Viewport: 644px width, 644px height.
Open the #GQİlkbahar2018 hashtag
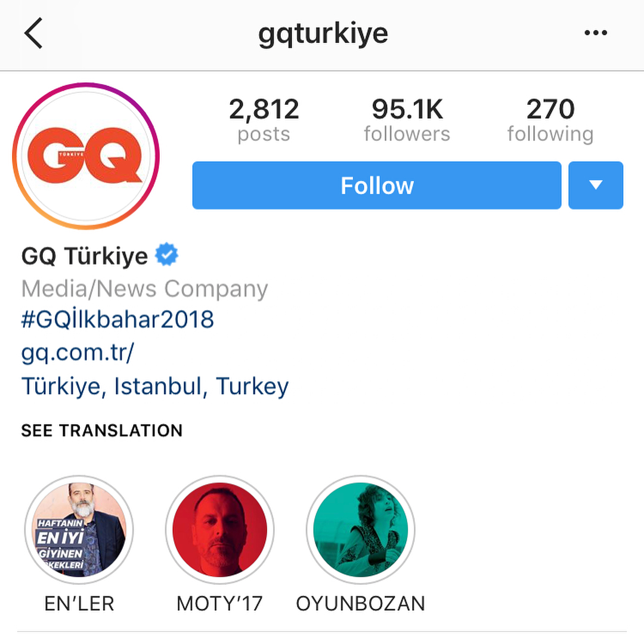point(117,318)
